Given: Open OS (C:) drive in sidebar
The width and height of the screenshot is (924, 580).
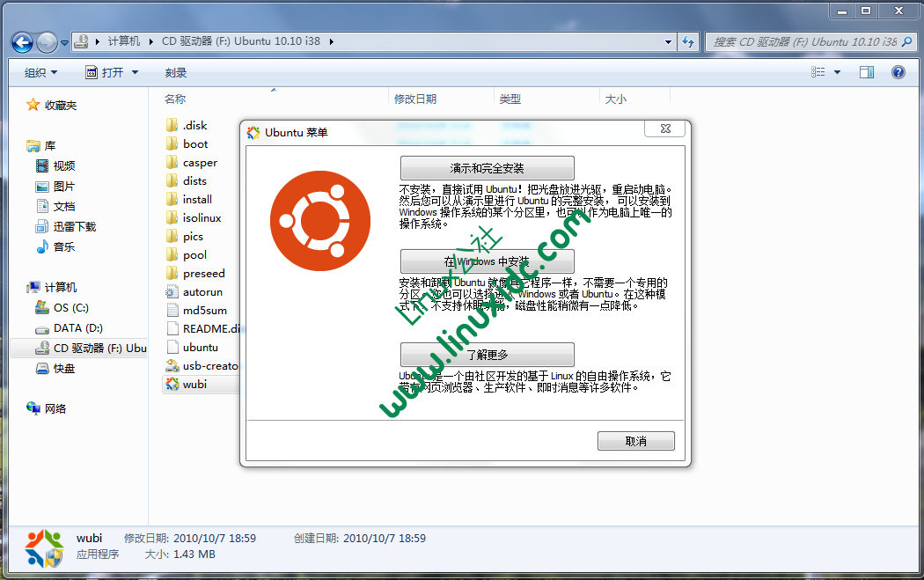Looking at the screenshot, I should 70,307.
